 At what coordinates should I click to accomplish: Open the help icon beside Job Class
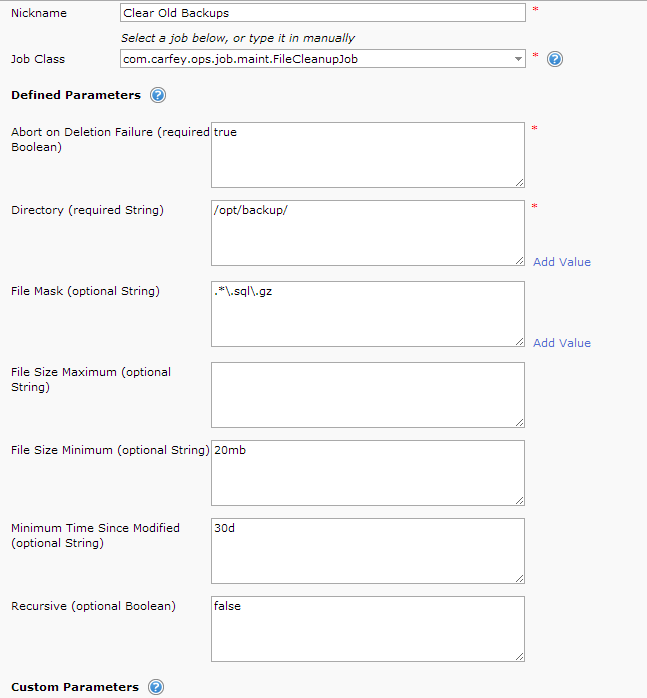point(555,59)
